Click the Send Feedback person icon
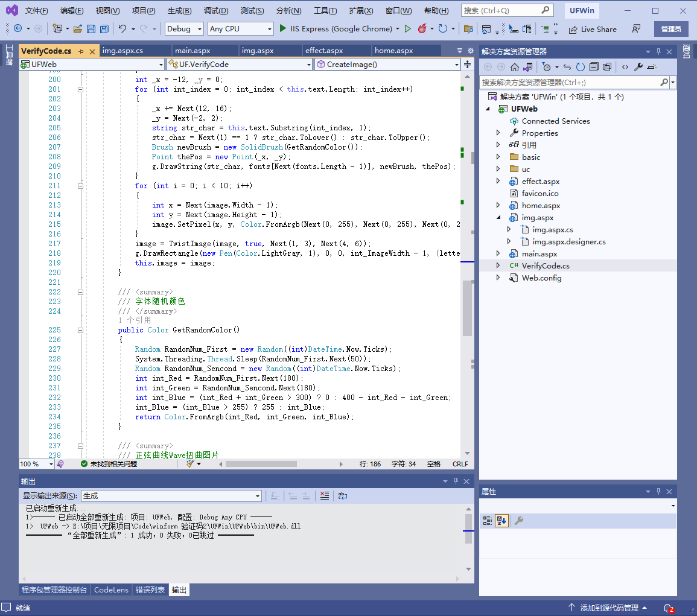The width and height of the screenshot is (697, 616). pyautogui.click(x=636, y=29)
